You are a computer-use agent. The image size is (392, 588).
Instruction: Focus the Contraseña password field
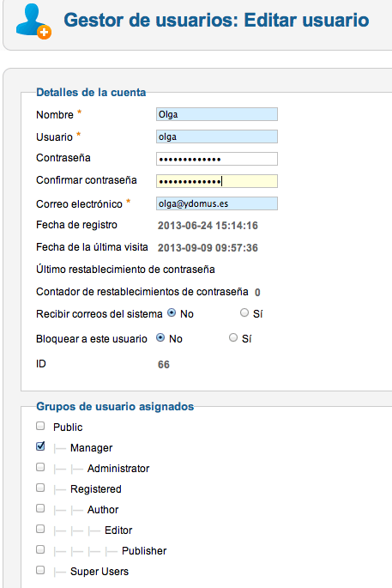click(x=217, y=159)
